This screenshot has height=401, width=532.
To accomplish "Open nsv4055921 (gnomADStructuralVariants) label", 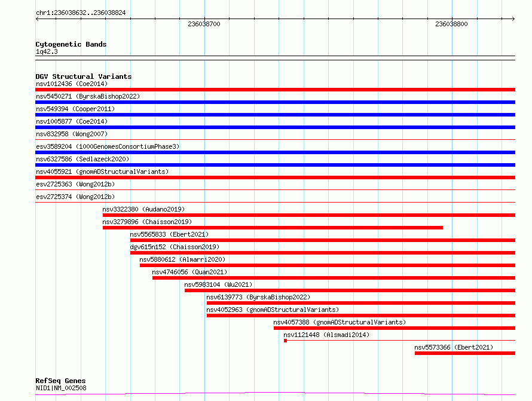I will pyautogui.click(x=102, y=172).
